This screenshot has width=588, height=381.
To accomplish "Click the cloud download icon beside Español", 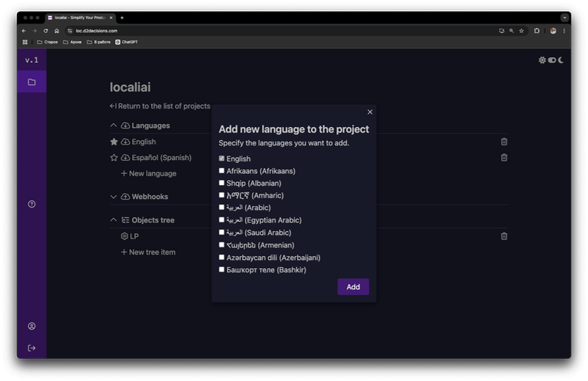I will click(x=125, y=157).
